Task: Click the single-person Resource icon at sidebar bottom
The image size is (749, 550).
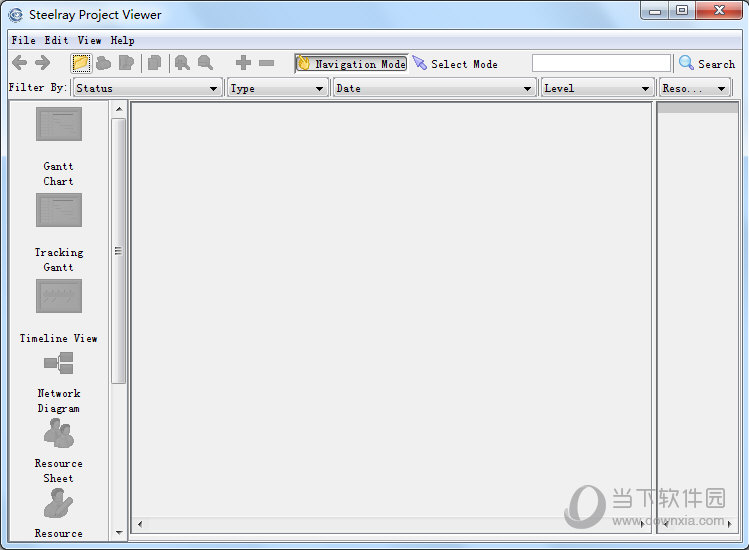Action: 59,503
